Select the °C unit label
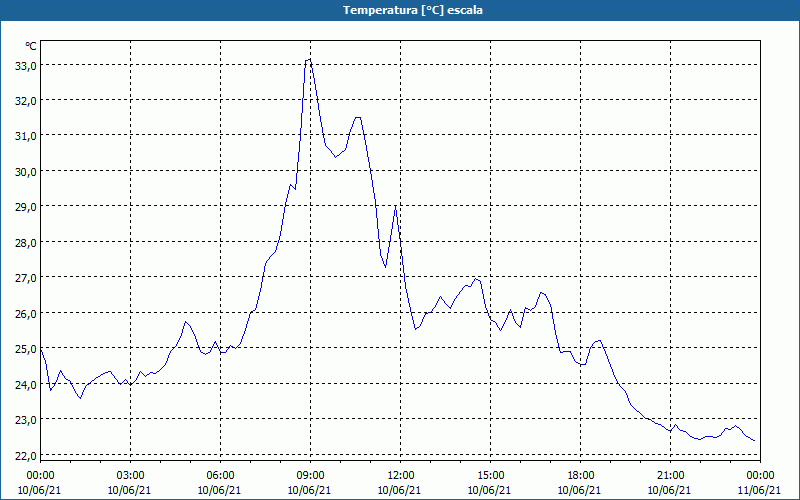Screen dimensions: 800x500 (31, 46)
